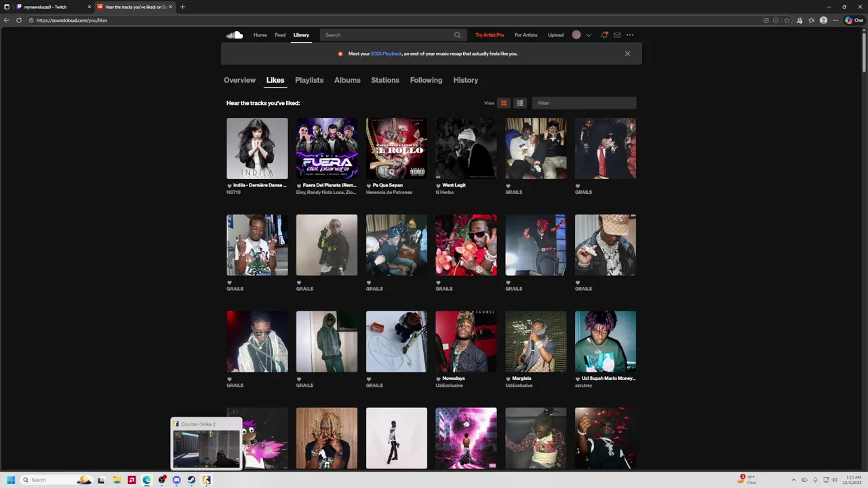This screenshot has width=868, height=488.
Task: Open the History tab
Action: point(465,80)
